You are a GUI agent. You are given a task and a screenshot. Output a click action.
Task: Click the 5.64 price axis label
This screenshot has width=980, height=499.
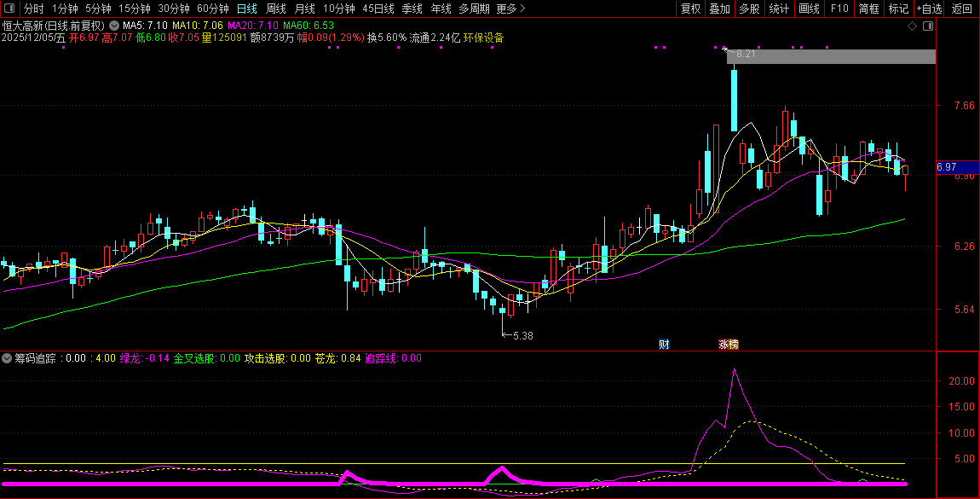click(x=965, y=309)
